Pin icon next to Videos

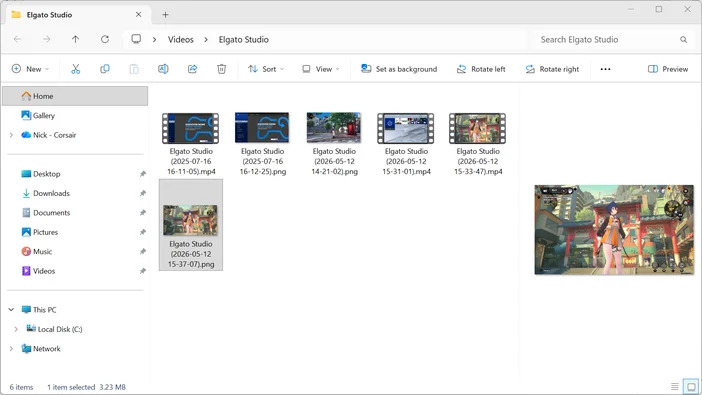[142, 271]
